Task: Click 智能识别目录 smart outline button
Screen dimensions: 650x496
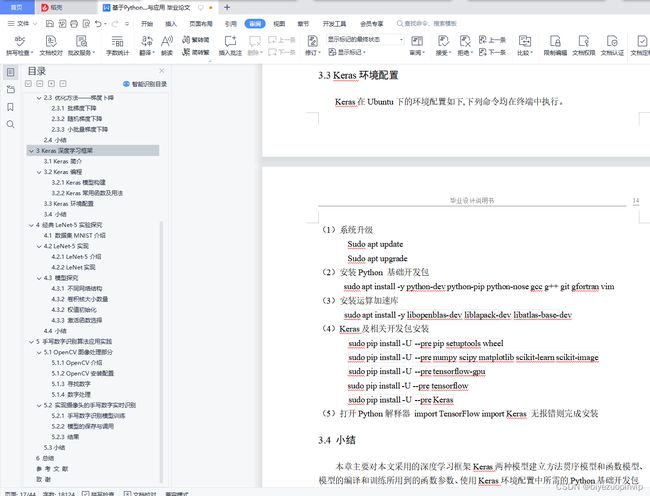Action: (145, 84)
